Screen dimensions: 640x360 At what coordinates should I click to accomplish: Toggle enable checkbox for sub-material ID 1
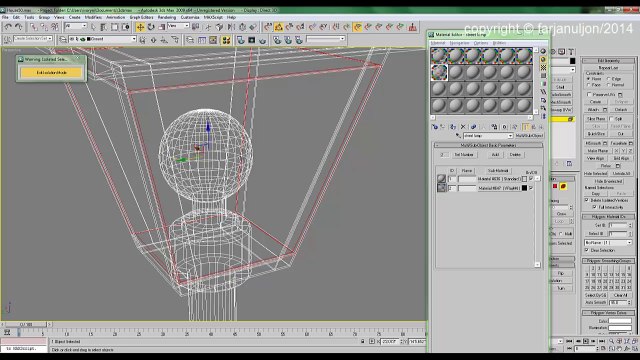coord(531,179)
